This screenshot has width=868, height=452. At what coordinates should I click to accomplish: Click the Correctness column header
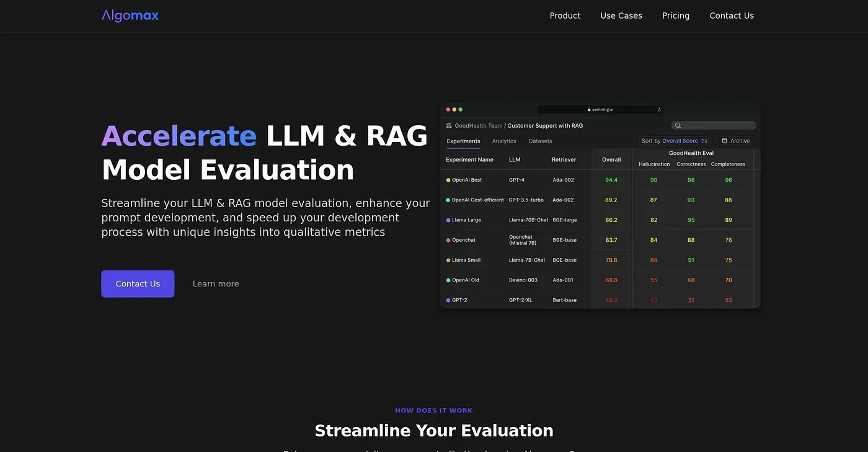pyautogui.click(x=691, y=164)
